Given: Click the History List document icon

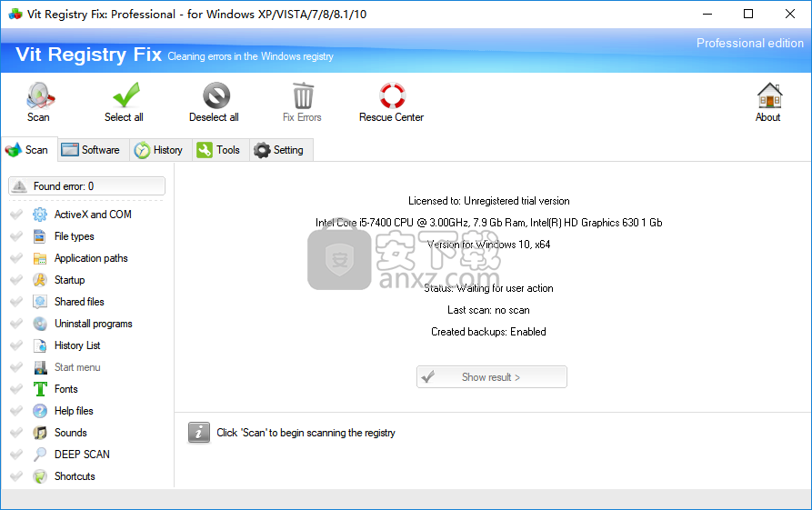Looking at the screenshot, I should (40, 345).
